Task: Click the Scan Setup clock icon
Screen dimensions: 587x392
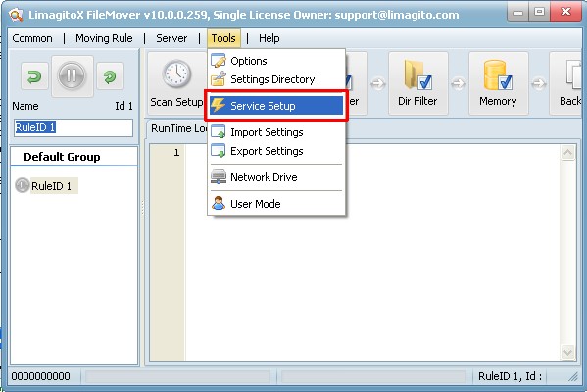Action: pyautogui.click(x=176, y=73)
